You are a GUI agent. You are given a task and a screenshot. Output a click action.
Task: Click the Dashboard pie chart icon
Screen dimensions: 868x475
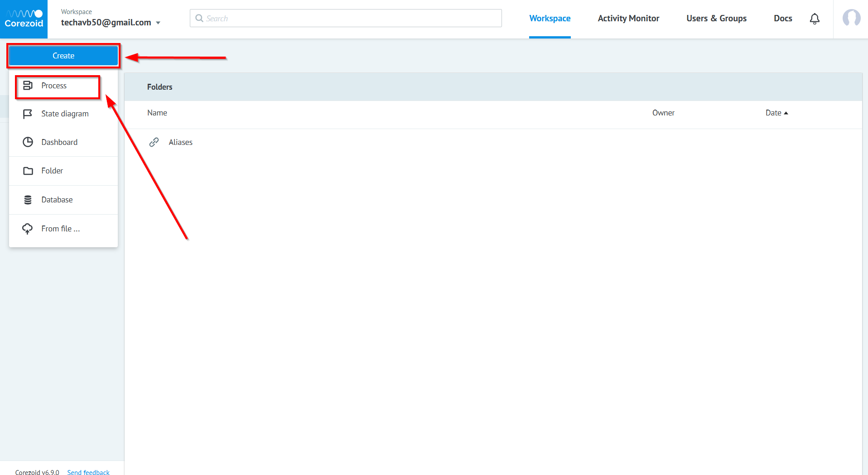tap(28, 142)
